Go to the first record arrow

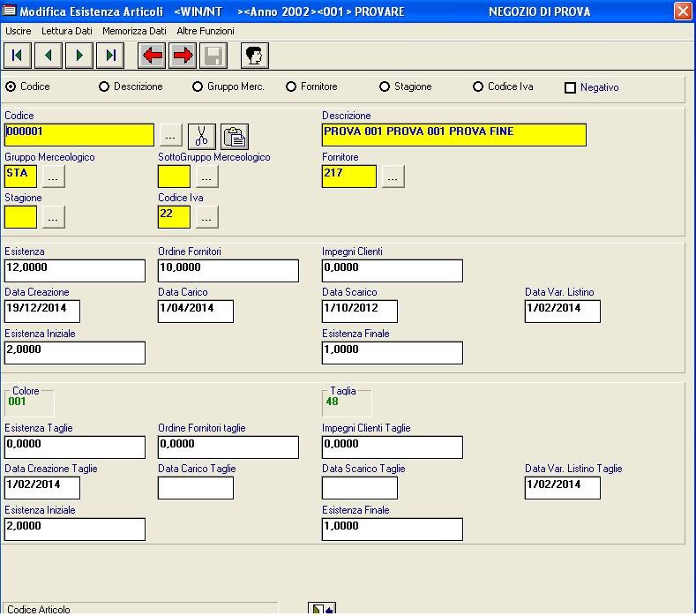point(17,56)
